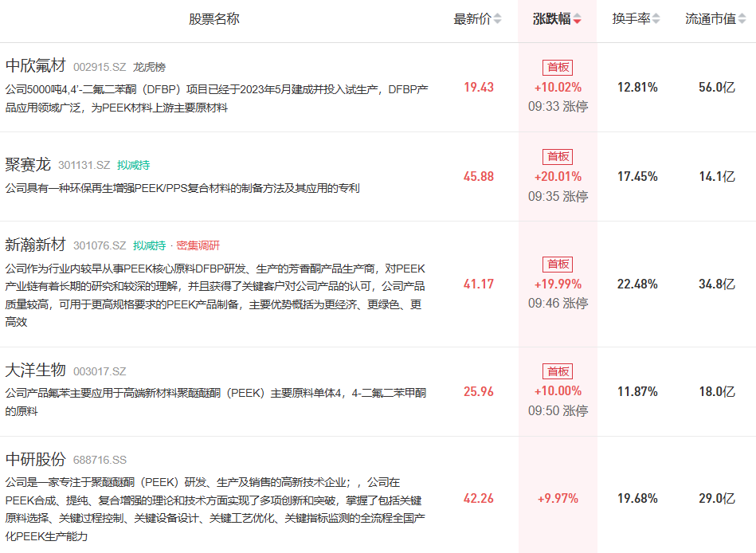Click turnover rate 19.68%
This screenshot has height=553, width=756.
click(x=637, y=498)
